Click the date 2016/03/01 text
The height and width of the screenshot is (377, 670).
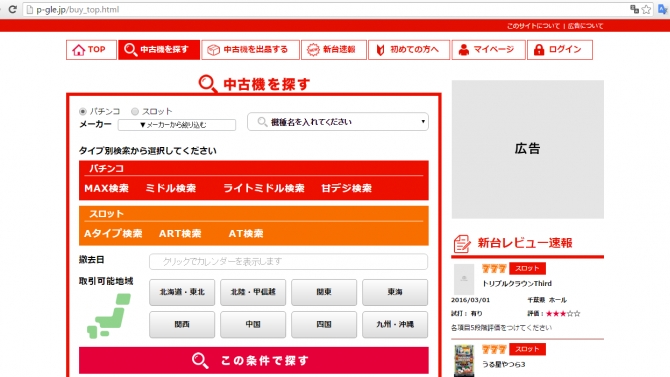[470, 300]
